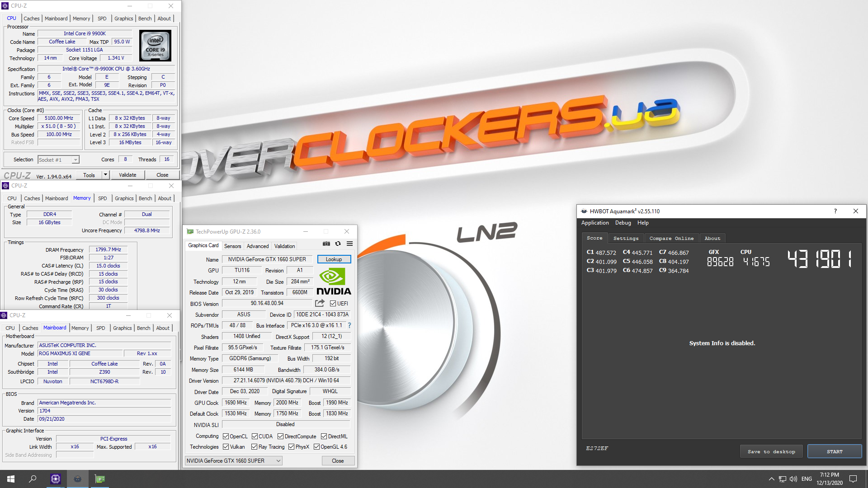The height and width of the screenshot is (488, 868).
Task: Toggle the Ray Tracing checkbox
Action: click(254, 447)
